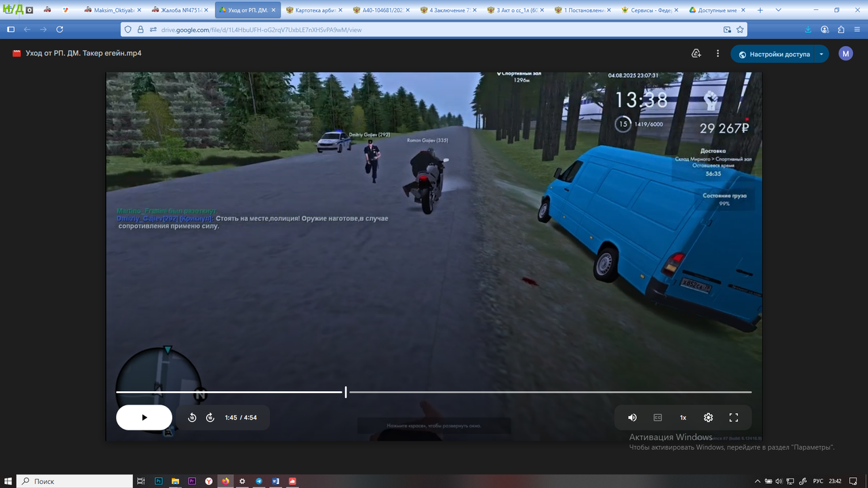Open the Google account avatar M

tap(846, 54)
